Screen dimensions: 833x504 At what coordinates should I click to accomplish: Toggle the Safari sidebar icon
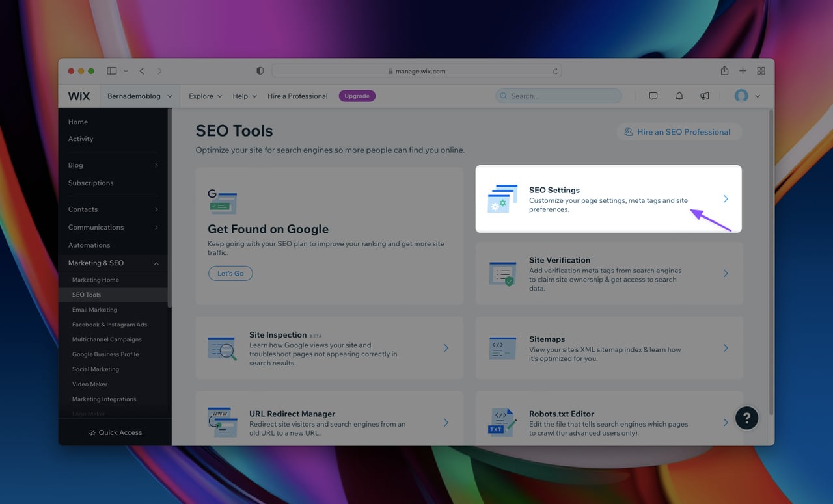(112, 71)
